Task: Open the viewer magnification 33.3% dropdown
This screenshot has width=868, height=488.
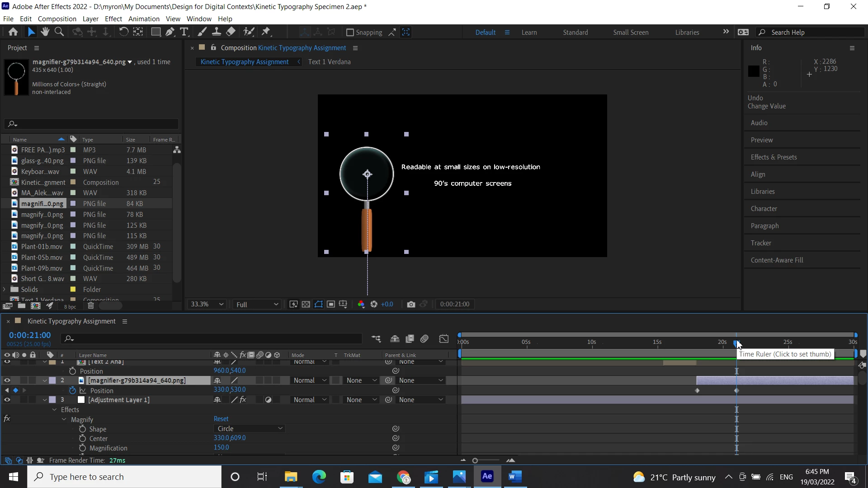Action: pos(208,305)
